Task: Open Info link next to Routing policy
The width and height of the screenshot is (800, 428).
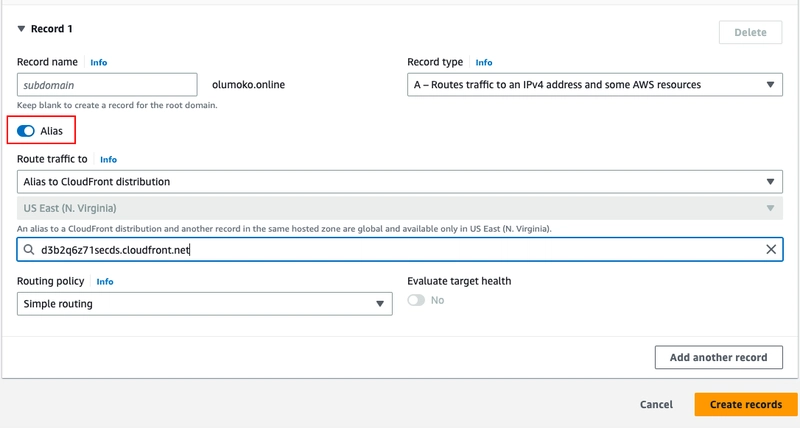Action: (x=105, y=282)
